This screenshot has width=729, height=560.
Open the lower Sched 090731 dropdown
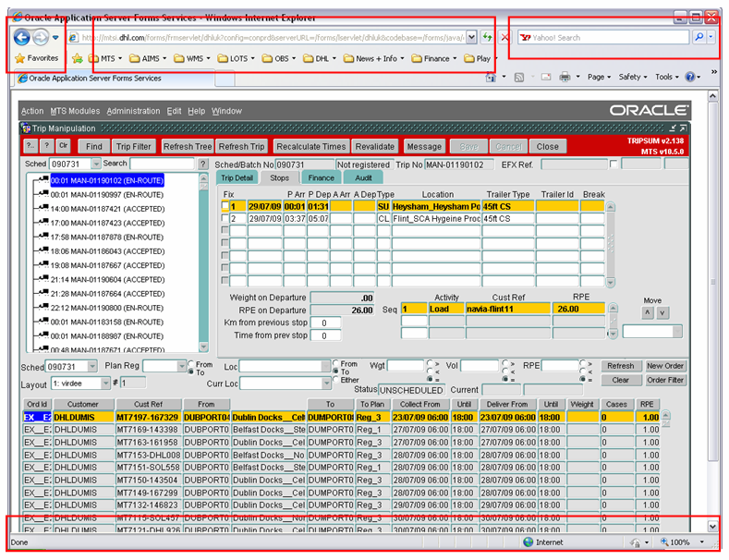pos(92,367)
